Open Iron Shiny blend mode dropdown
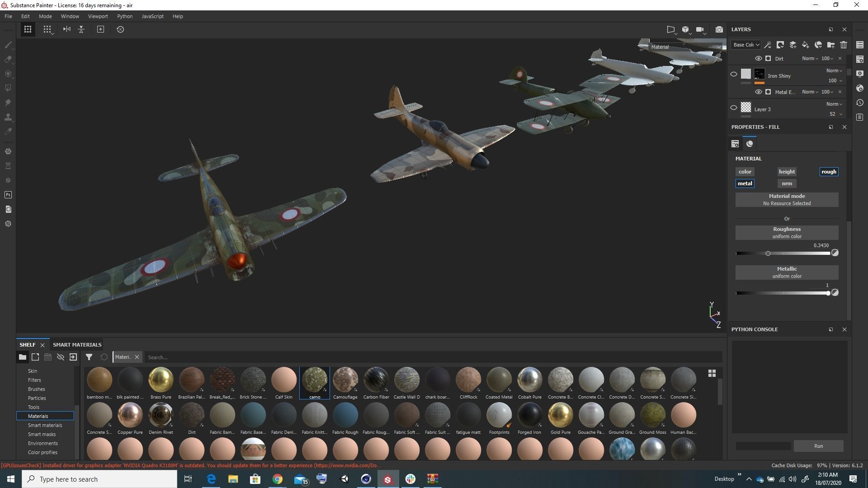 [834, 70]
